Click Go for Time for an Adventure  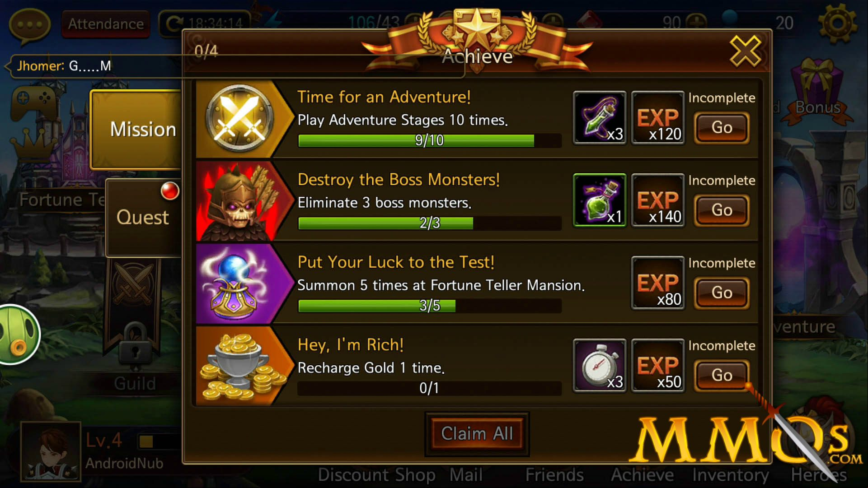coord(722,128)
